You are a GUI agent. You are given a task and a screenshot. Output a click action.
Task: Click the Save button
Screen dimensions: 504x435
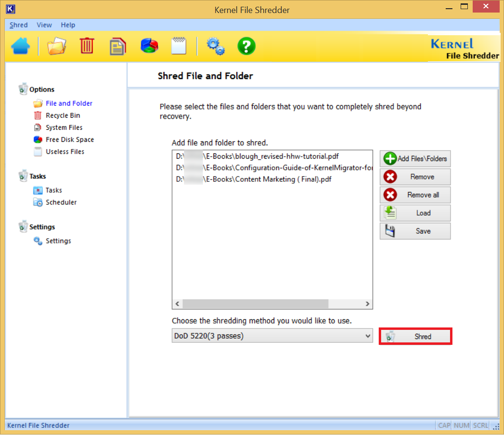(415, 231)
